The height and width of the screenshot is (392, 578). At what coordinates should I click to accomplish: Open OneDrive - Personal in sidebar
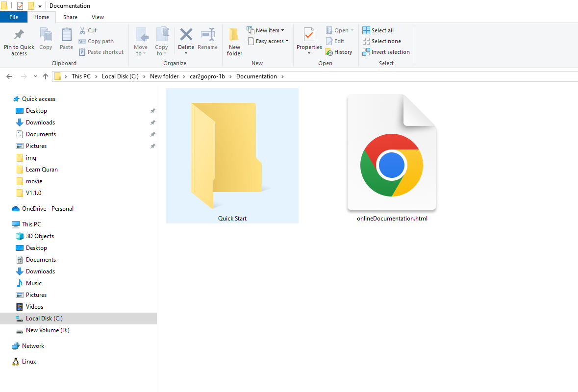tap(43, 209)
